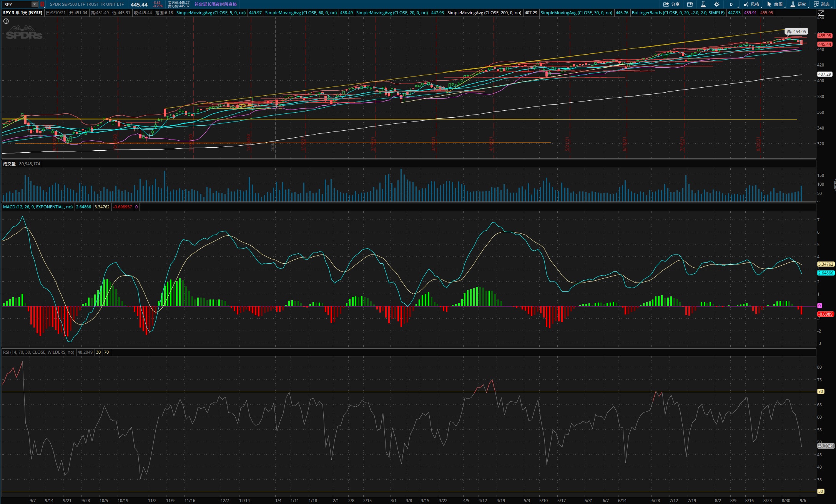The image size is (836, 504).
Task: Click the 89,948,174 volume value
Action: (x=30, y=164)
